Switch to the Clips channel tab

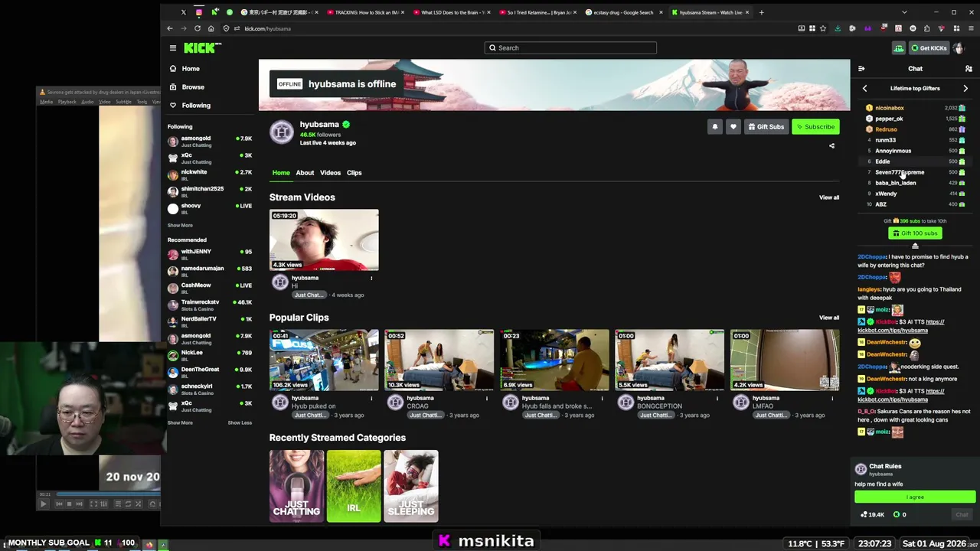354,173
